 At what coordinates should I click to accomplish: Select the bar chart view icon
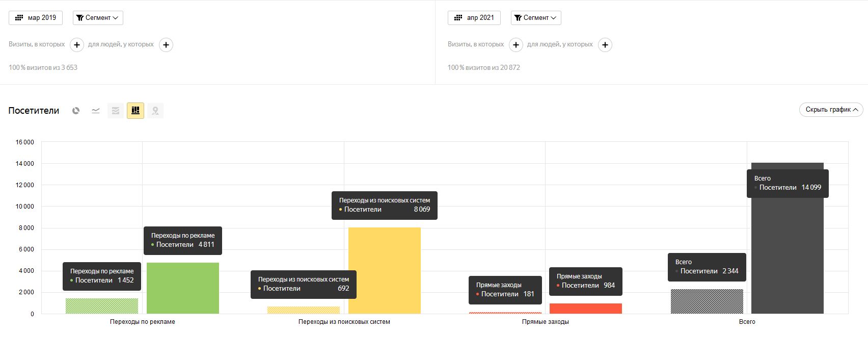point(135,111)
